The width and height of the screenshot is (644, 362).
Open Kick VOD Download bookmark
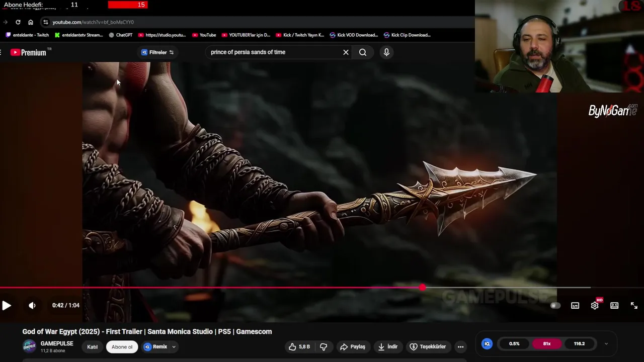[x=354, y=35]
